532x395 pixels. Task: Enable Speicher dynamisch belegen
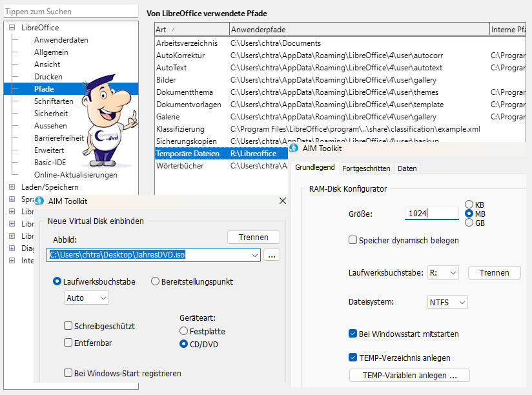point(353,240)
